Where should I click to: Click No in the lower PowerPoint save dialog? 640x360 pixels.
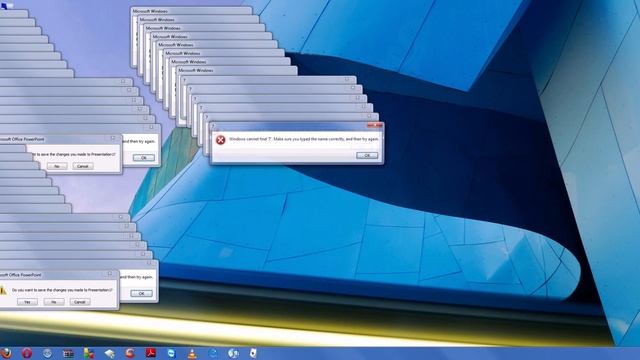(x=54, y=302)
